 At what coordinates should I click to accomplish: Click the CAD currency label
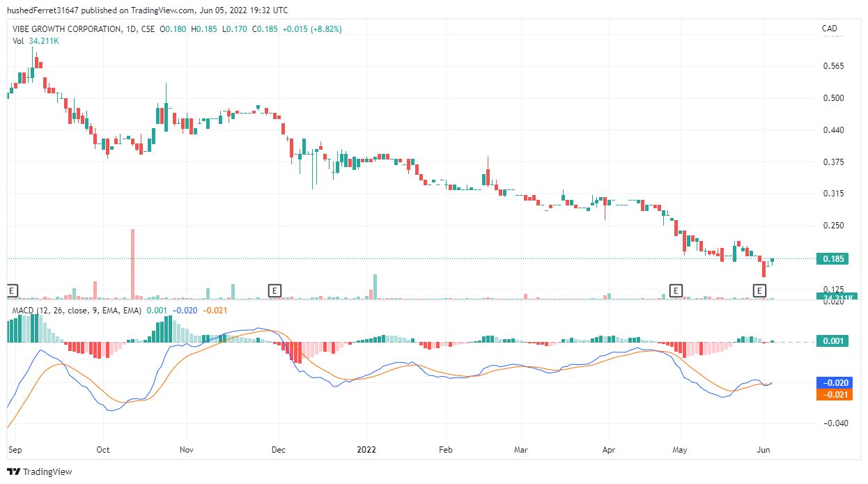829,29
